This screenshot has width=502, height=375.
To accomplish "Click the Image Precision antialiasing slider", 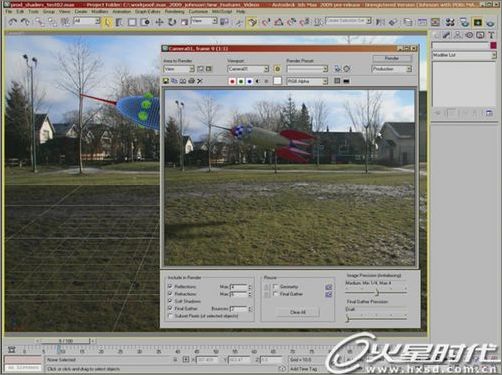I will click(x=376, y=292).
